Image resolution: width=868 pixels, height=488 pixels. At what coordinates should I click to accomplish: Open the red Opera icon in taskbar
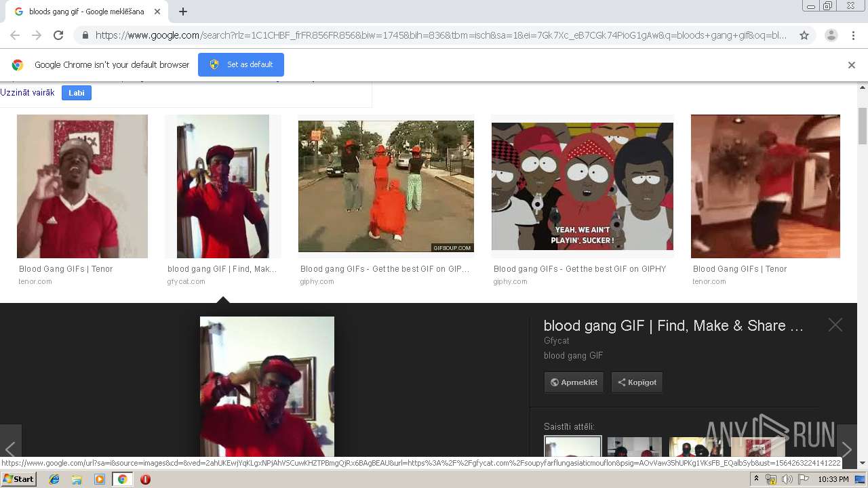coord(145,479)
